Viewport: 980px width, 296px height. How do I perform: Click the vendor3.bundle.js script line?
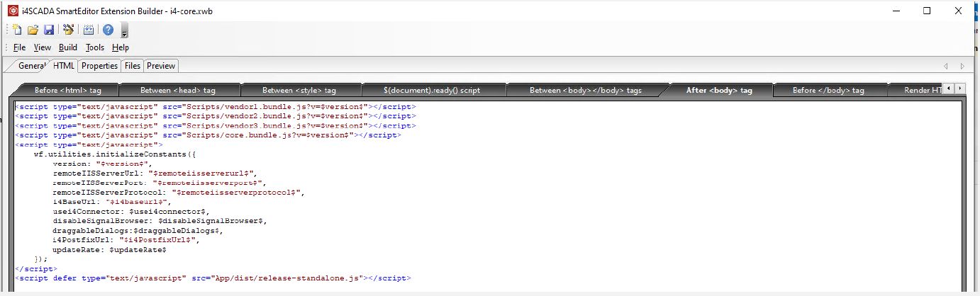tap(216, 125)
